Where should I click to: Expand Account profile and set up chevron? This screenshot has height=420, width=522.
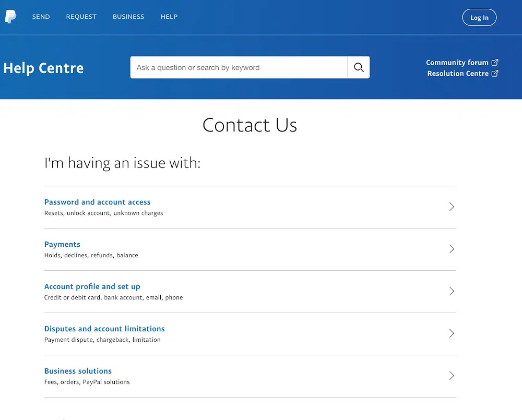coord(452,292)
